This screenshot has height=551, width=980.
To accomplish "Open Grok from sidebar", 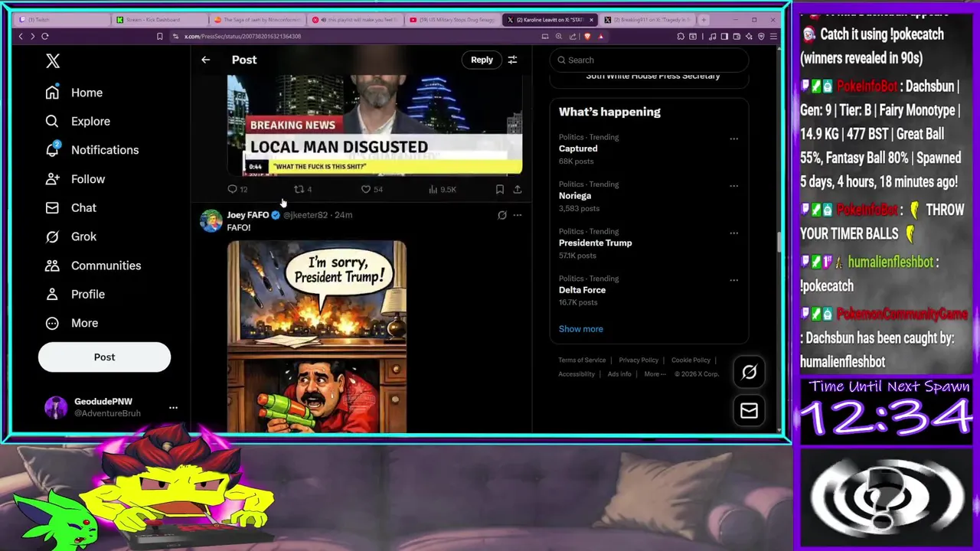I will click(70, 236).
